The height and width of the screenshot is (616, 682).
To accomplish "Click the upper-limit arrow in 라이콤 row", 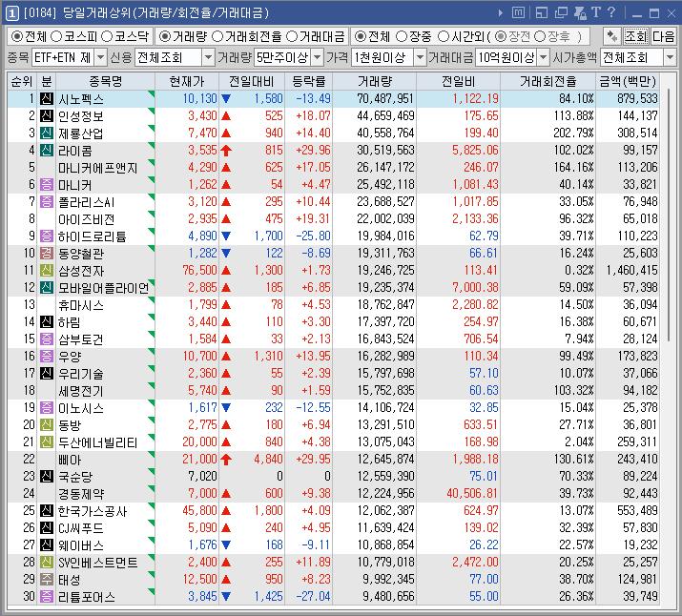I will coord(226,151).
